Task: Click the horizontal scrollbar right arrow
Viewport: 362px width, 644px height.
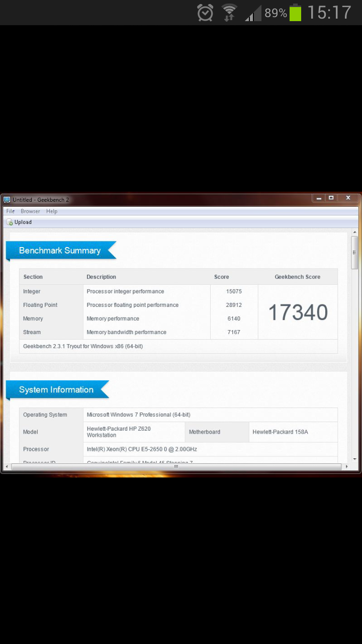Action: 347,467
